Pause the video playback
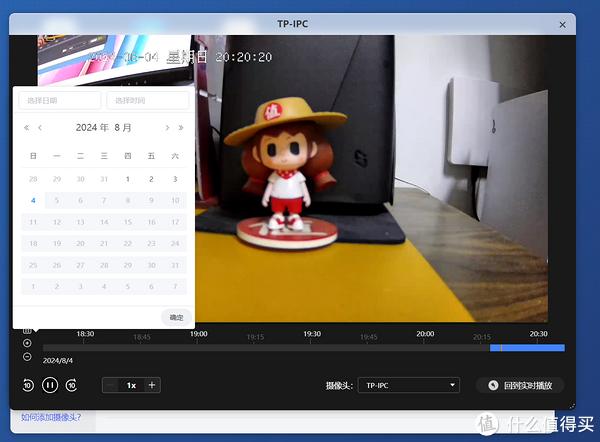The image size is (600, 442). pos(50,385)
